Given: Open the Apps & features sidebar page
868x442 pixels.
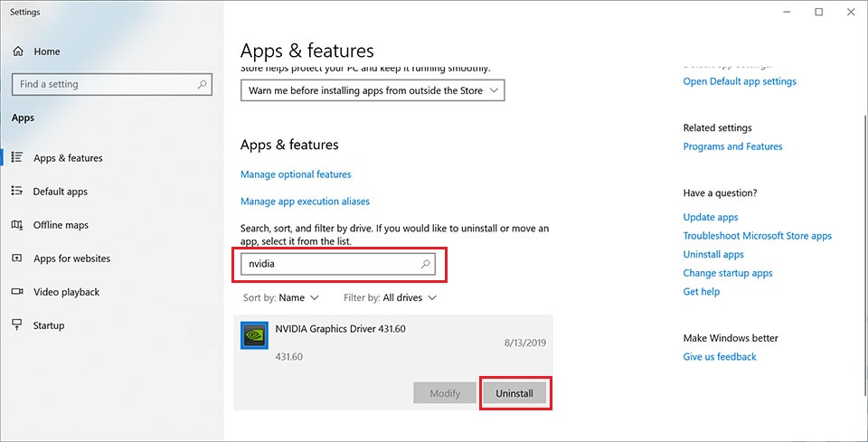Looking at the screenshot, I should [x=68, y=157].
